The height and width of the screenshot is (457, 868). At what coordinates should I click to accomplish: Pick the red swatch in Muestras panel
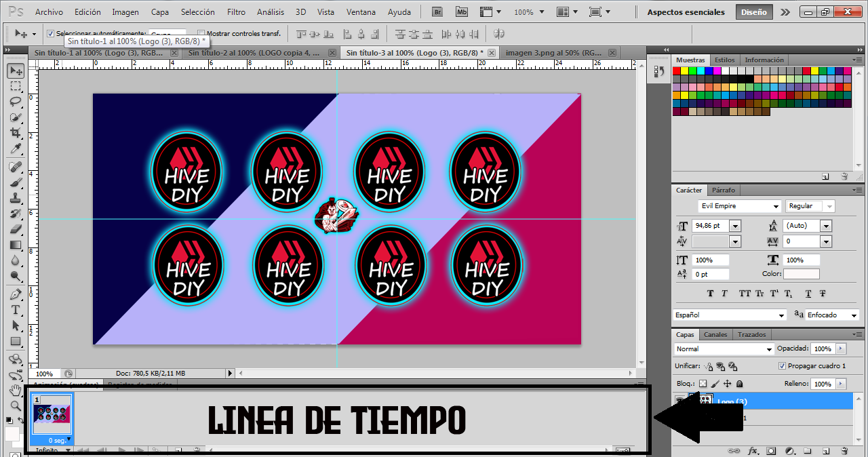[677, 71]
